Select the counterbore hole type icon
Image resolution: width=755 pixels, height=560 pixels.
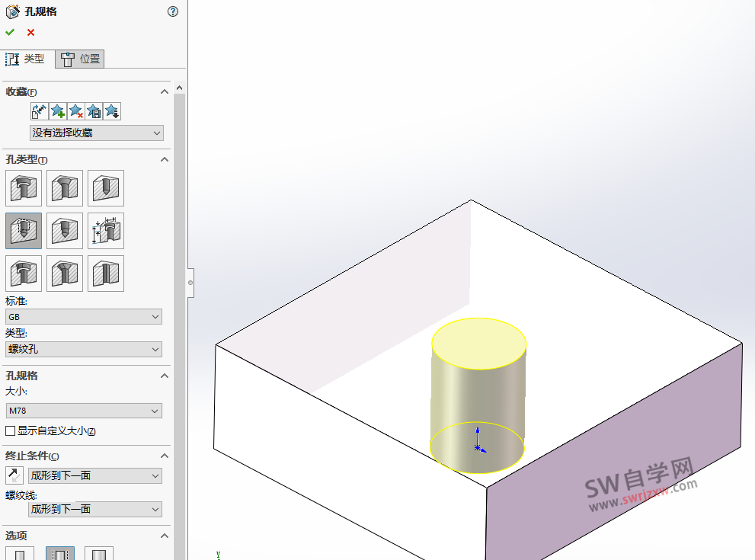click(24, 188)
